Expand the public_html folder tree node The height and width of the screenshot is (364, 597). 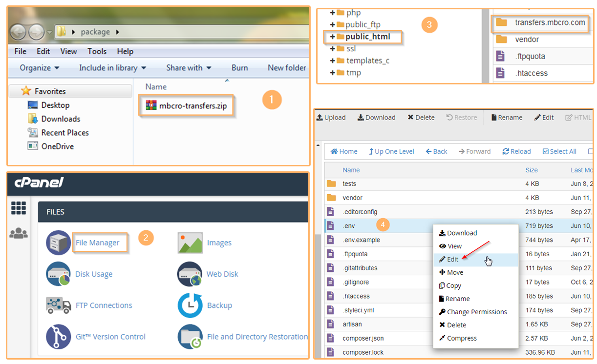tap(333, 37)
